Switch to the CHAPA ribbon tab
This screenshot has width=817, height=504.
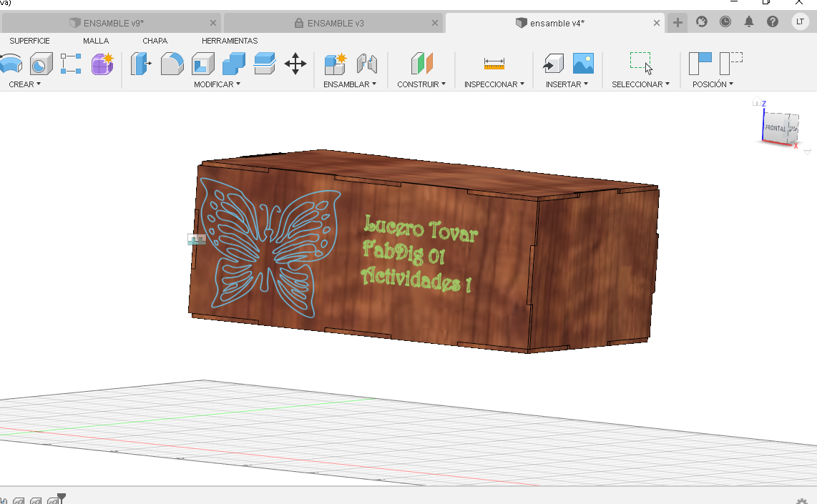pyautogui.click(x=155, y=41)
